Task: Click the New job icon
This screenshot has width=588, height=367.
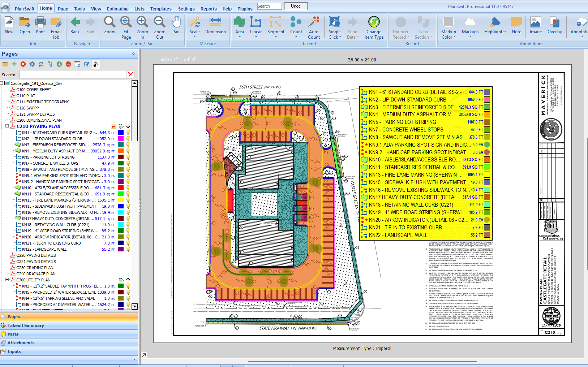Action: click(9, 22)
